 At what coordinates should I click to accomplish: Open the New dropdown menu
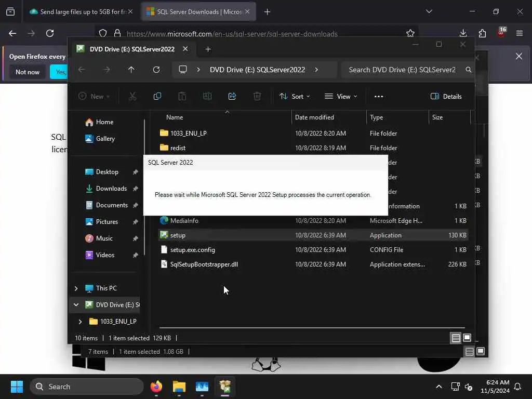[x=94, y=96]
